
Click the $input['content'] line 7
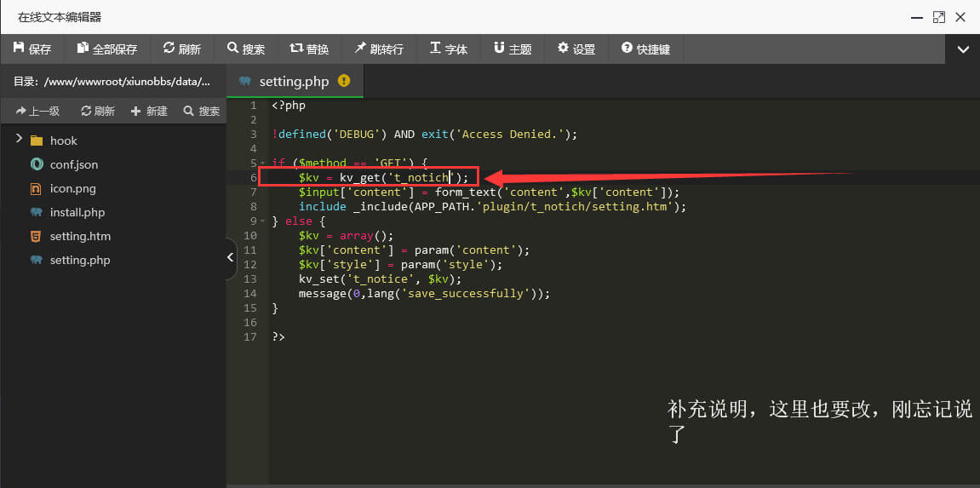(x=489, y=192)
